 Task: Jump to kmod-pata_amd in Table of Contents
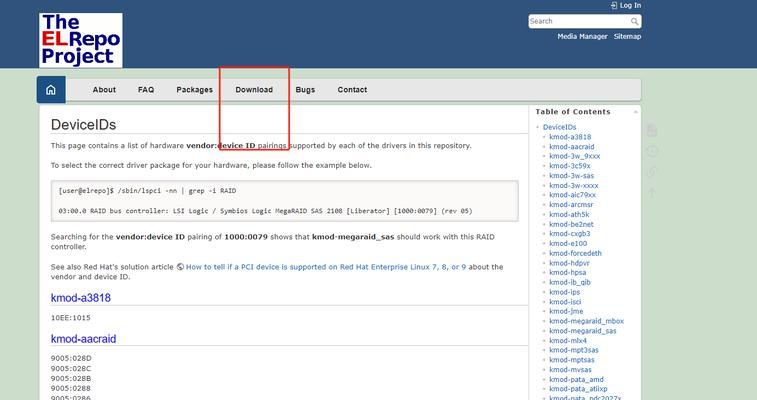point(576,379)
